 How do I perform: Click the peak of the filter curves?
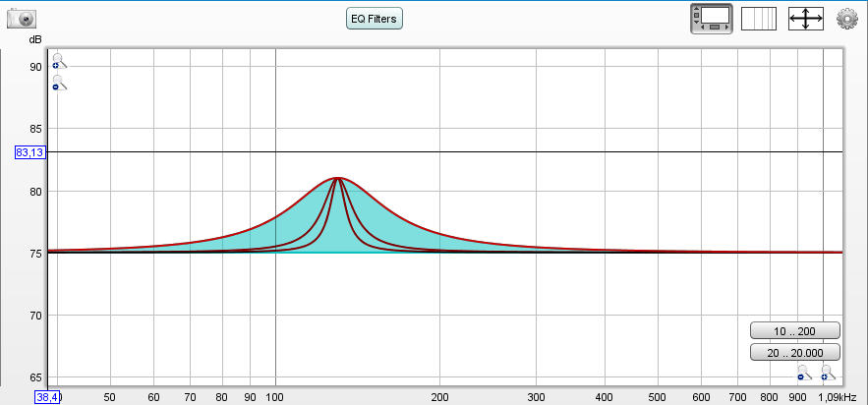(x=337, y=178)
